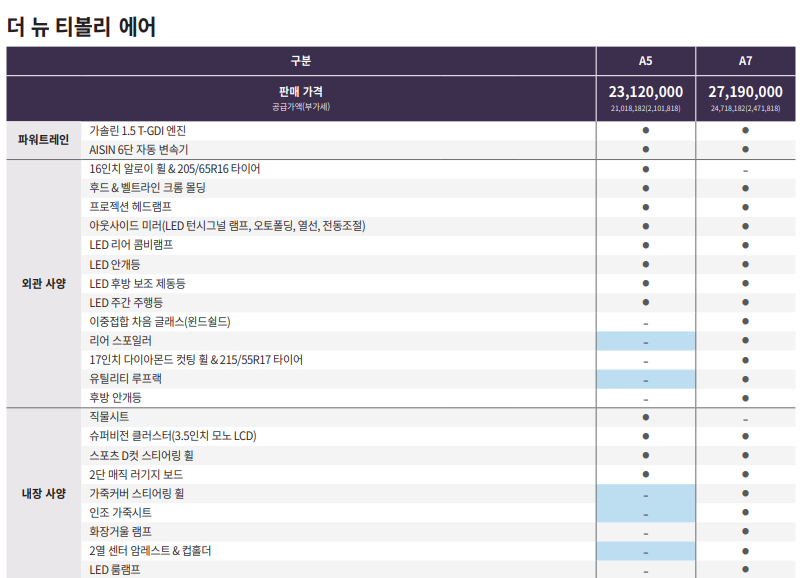The width and height of the screenshot is (805, 578).
Task: Click '프로젝션 헤드램프' row text
Action: [x=130, y=207]
